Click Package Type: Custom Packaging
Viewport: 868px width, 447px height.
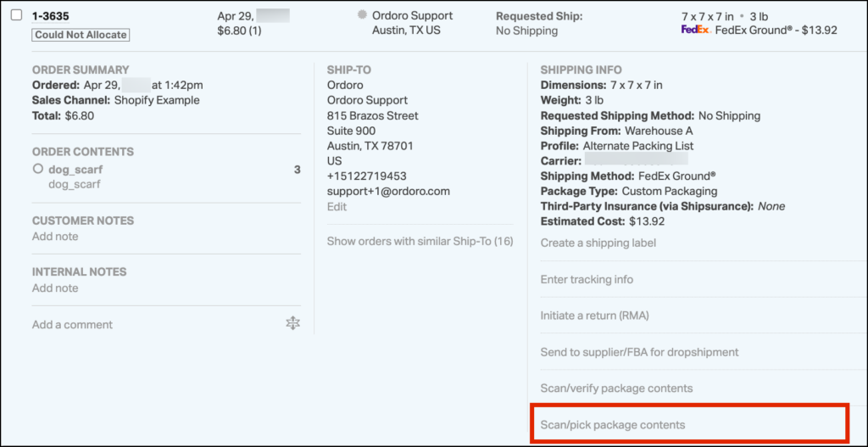[629, 191]
